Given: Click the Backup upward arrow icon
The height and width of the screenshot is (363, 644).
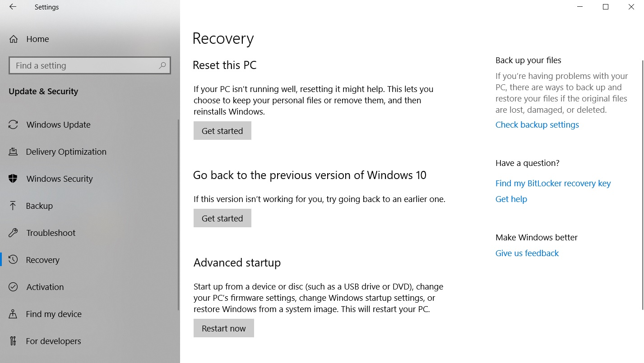Looking at the screenshot, I should tap(13, 206).
